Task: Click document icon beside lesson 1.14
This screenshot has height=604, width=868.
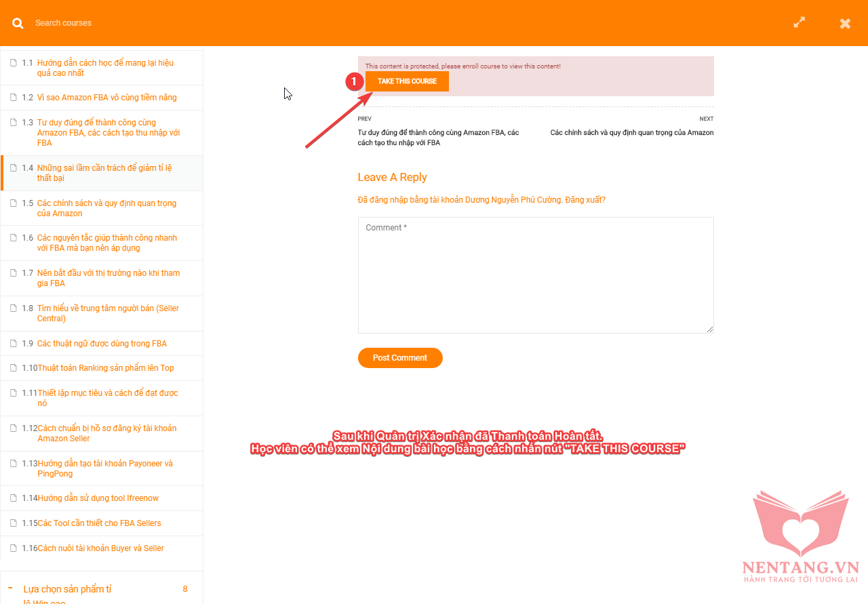Action: point(14,498)
